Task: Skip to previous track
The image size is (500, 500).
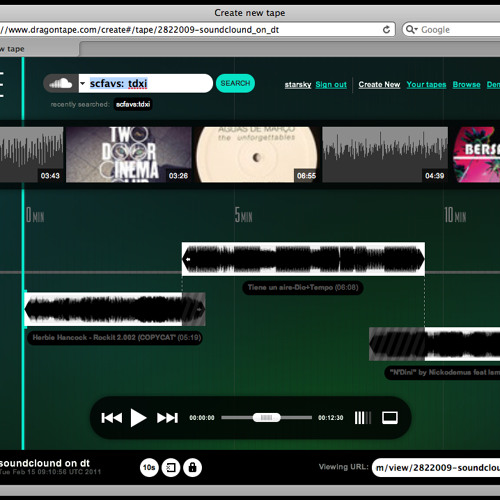Action: coord(112,418)
